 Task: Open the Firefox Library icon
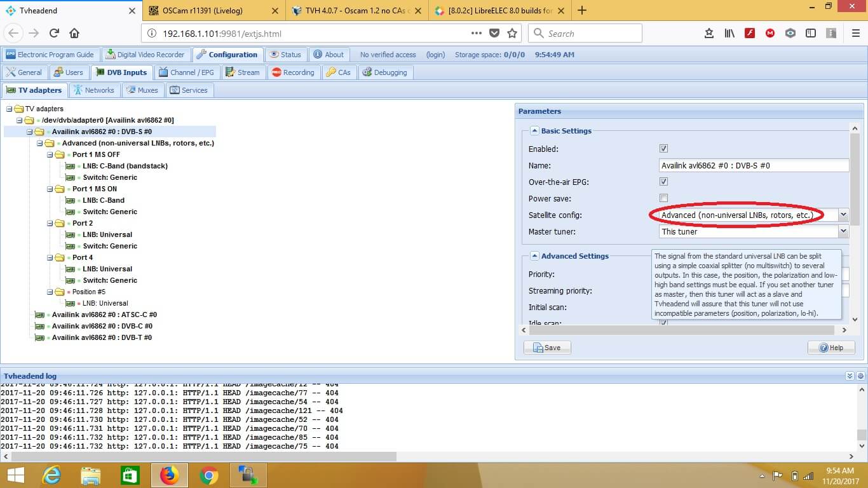pyautogui.click(x=729, y=34)
